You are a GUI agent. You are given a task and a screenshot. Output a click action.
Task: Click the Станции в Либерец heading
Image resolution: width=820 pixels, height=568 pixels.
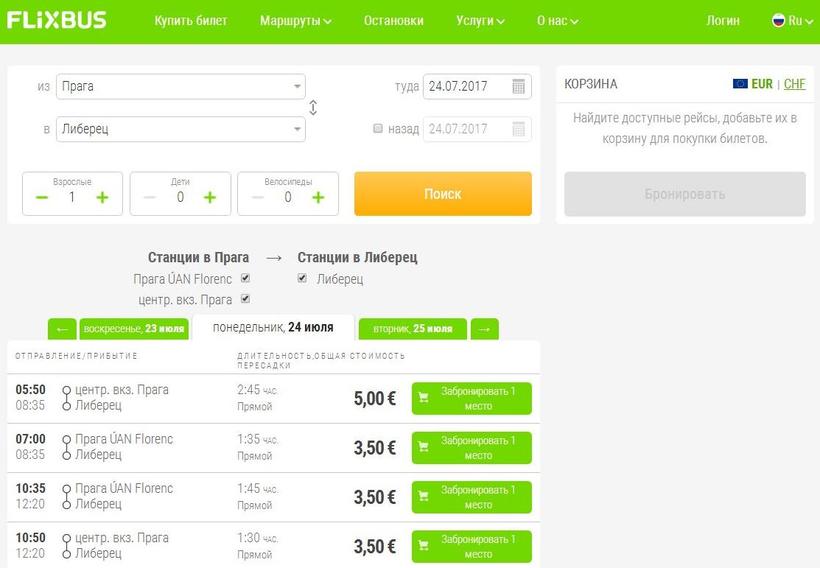pyautogui.click(x=357, y=257)
